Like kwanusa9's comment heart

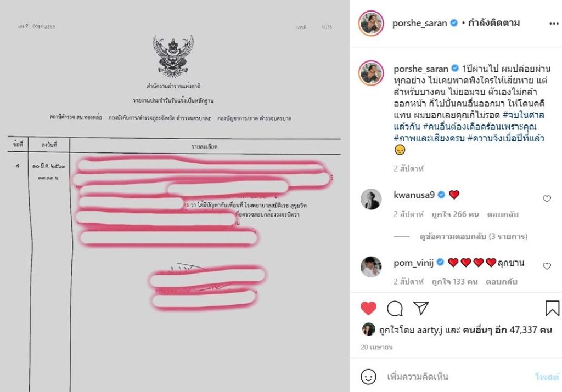547,198
